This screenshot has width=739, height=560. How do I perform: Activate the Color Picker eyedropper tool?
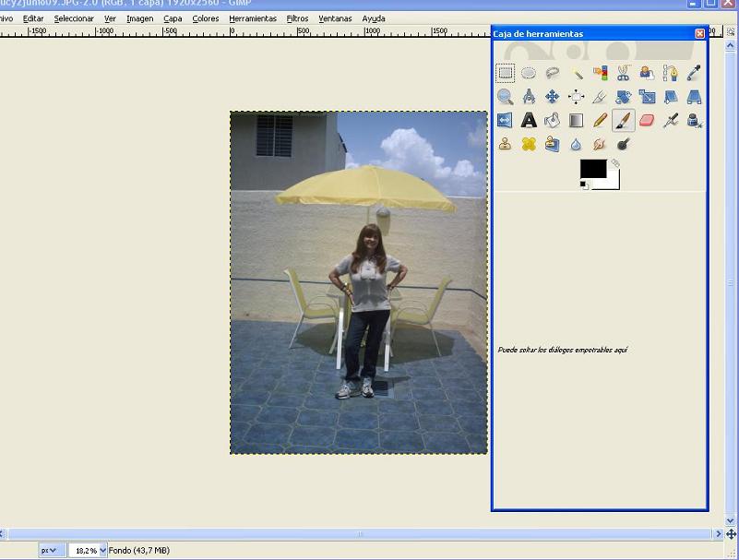(x=694, y=73)
